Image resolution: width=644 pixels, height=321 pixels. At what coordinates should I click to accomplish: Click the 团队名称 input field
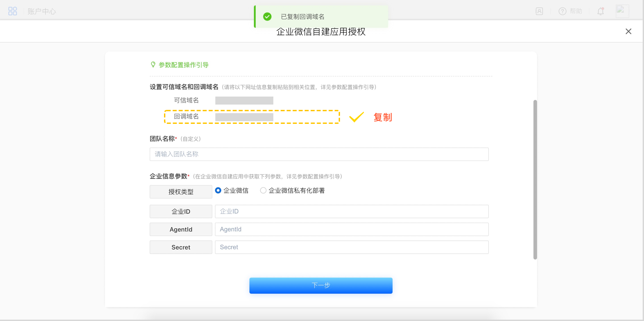319,154
